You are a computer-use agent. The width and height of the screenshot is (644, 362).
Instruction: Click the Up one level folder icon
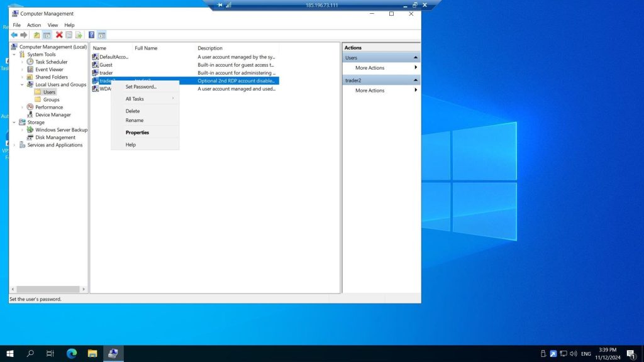click(x=36, y=35)
